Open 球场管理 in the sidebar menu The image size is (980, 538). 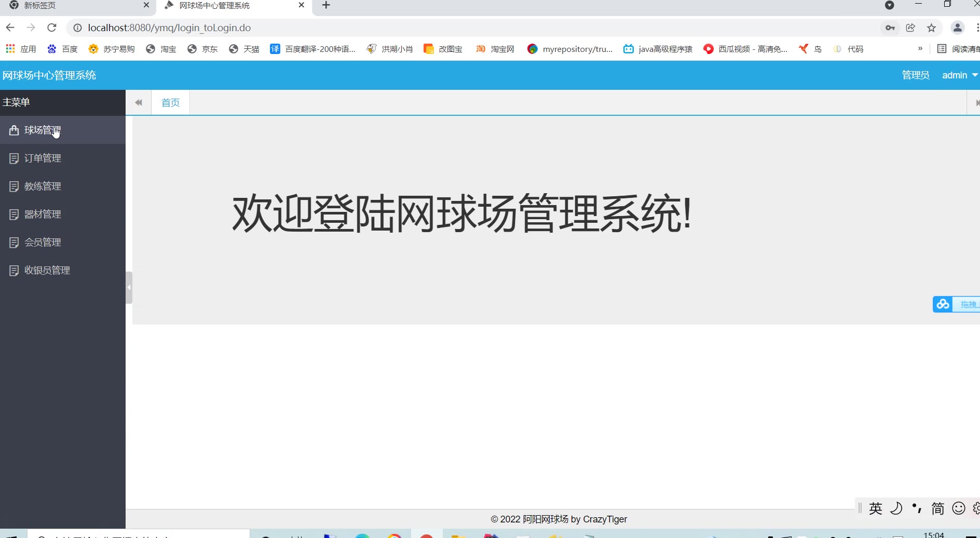[62, 130]
